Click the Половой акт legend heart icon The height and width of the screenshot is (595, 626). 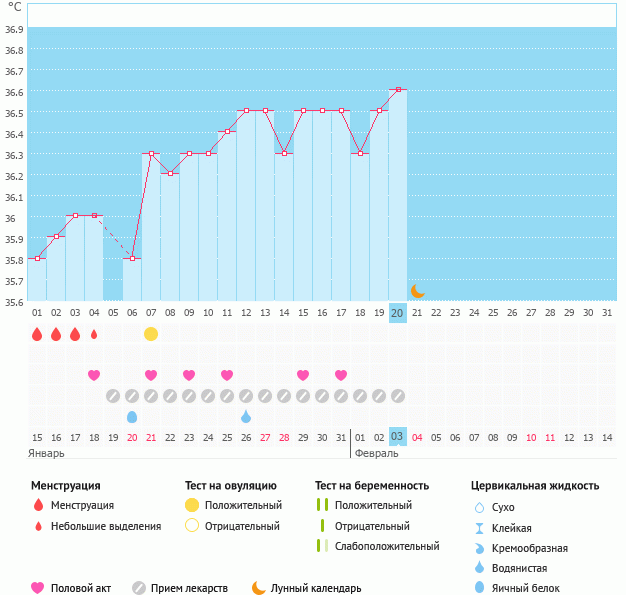(x=38, y=588)
